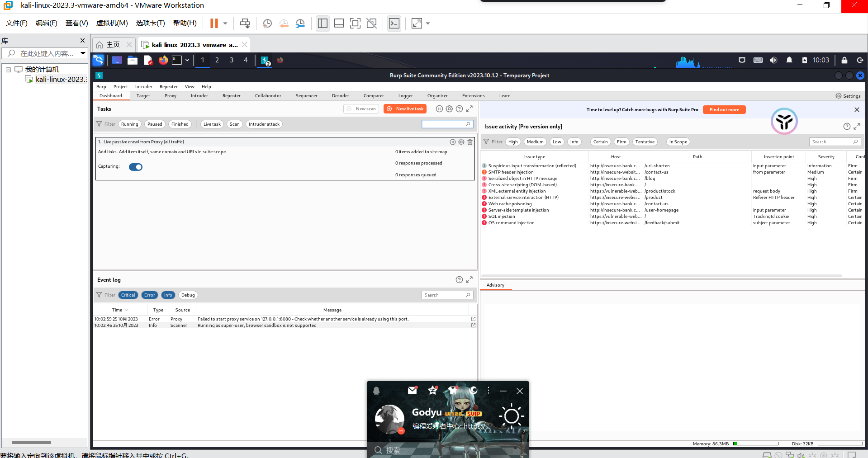
Task: Open VMware stretch view dropdown arrow
Action: tap(428, 24)
